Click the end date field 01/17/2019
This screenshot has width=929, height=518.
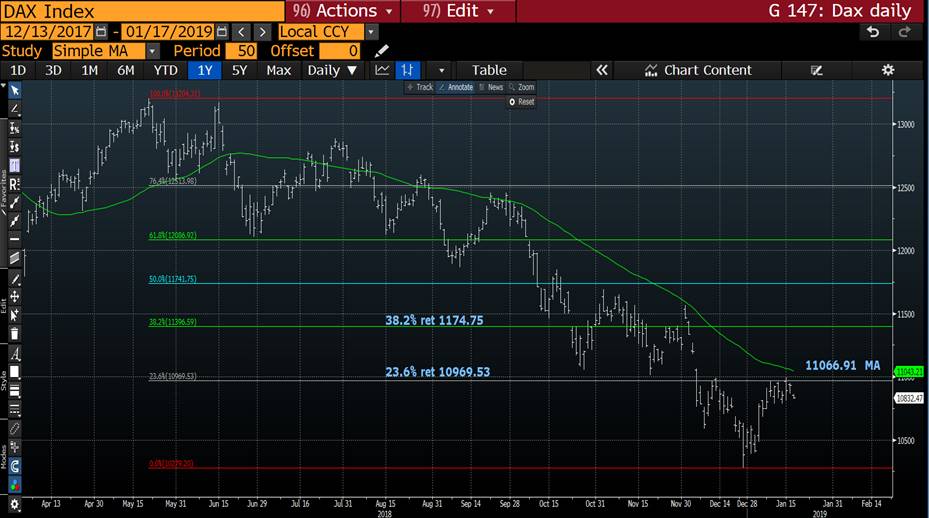[169, 32]
